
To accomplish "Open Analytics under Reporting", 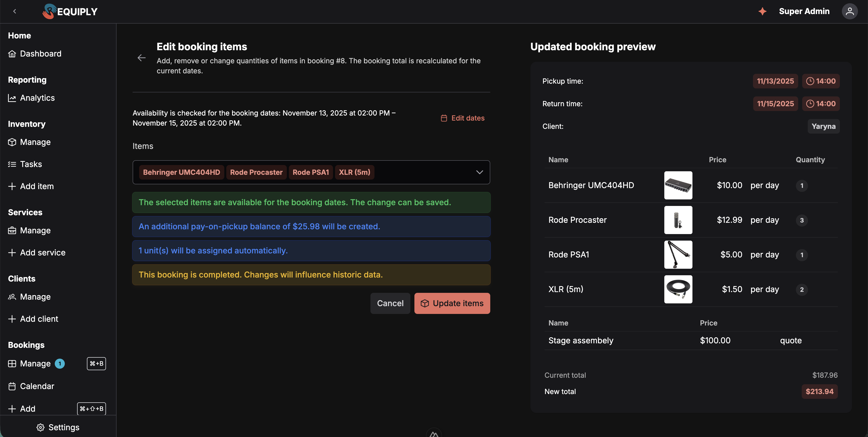I will pyautogui.click(x=31, y=98).
